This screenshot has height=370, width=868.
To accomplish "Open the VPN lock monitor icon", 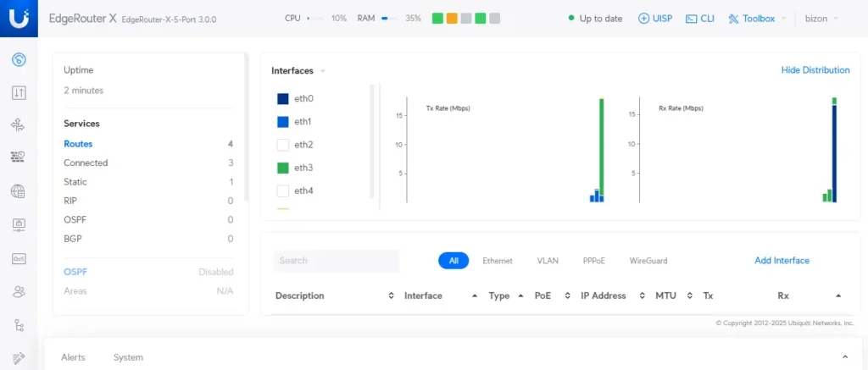I will (19, 224).
